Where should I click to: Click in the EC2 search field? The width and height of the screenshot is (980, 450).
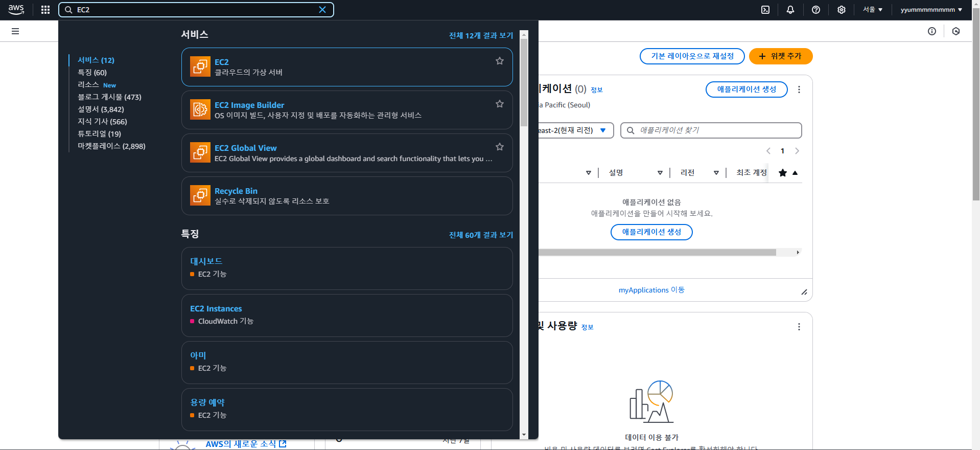click(x=196, y=10)
